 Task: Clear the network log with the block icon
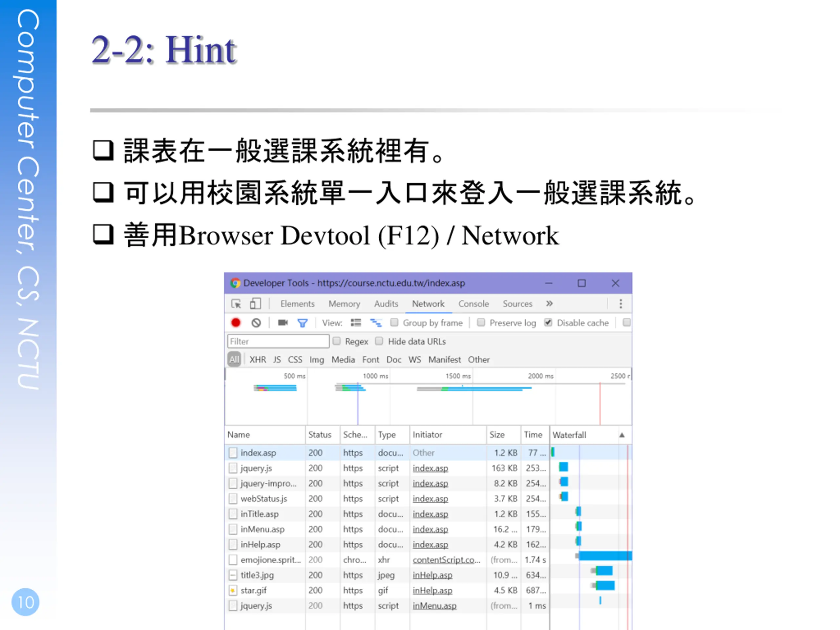click(x=256, y=323)
